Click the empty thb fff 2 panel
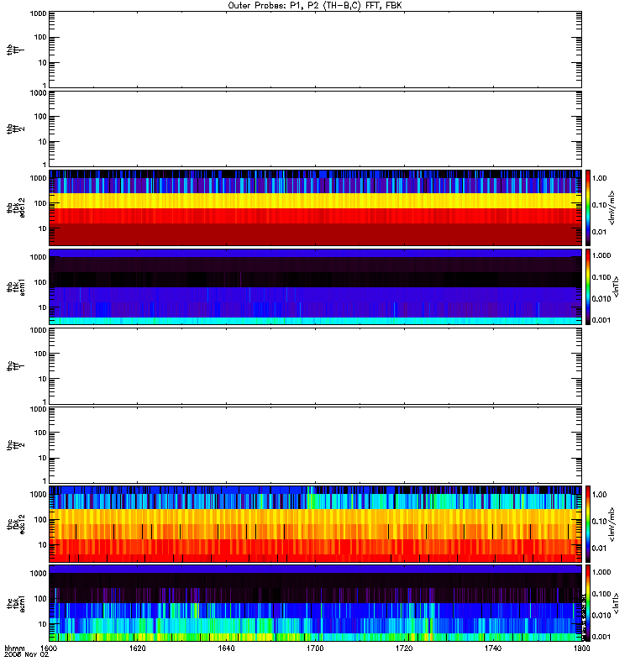The image size is (630, 672). (x=315, y=129)
